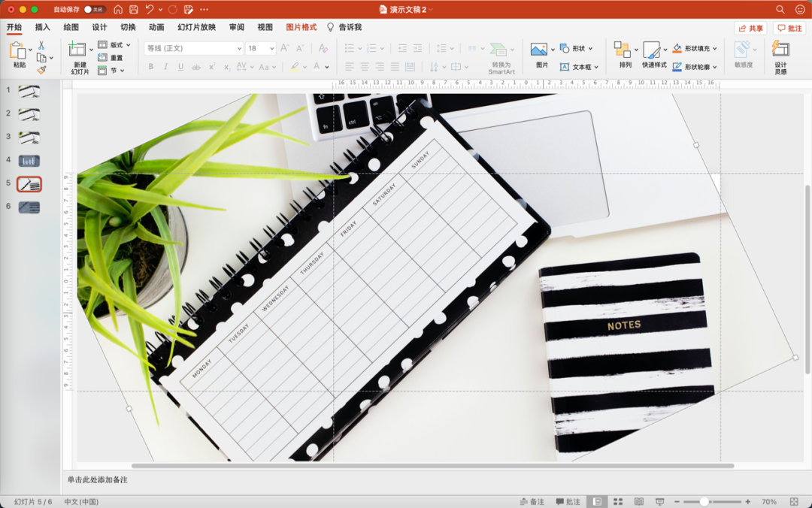This screenshot has height=508, width=812.
Task: Click the horizontal scrollbar below slide
Action: [432, 465]
